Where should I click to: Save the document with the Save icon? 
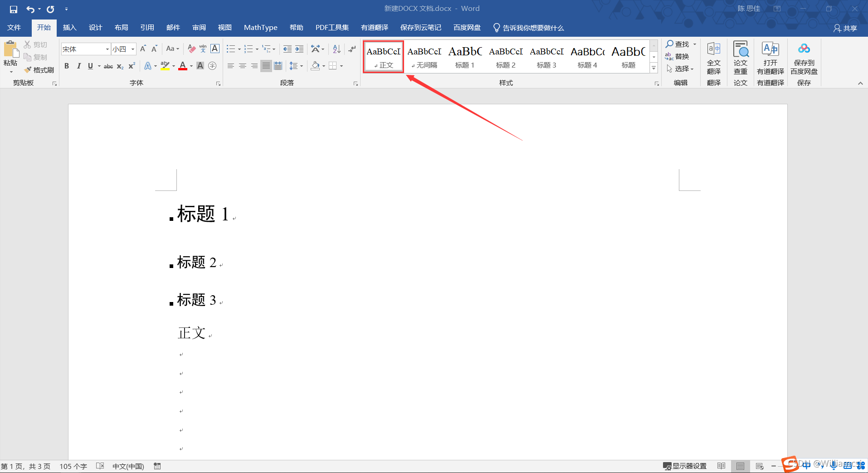point(14,9)
